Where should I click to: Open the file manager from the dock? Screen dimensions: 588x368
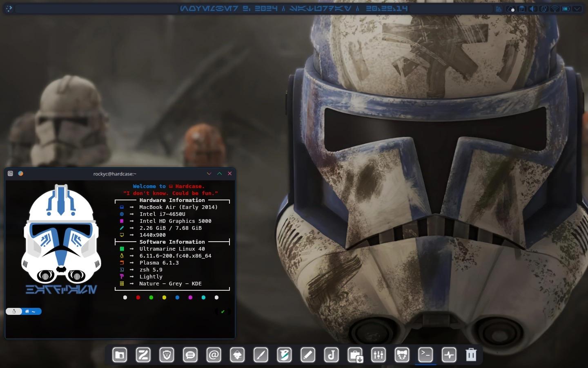(x=120, y=355)
